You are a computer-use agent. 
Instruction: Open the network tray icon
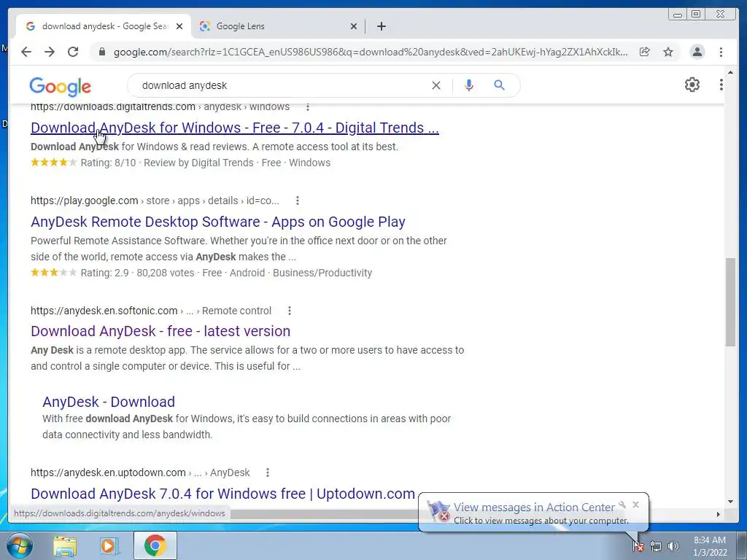[x=656, y=546]
